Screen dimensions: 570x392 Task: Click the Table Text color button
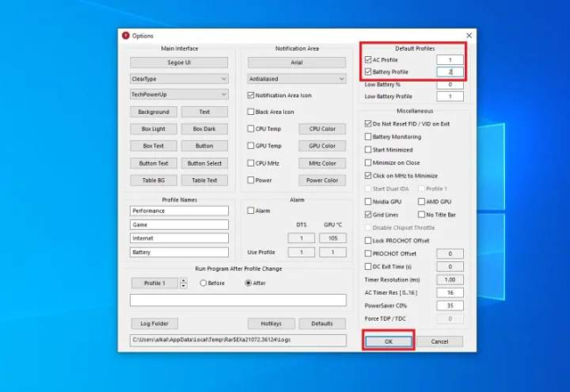pos(204,180)
